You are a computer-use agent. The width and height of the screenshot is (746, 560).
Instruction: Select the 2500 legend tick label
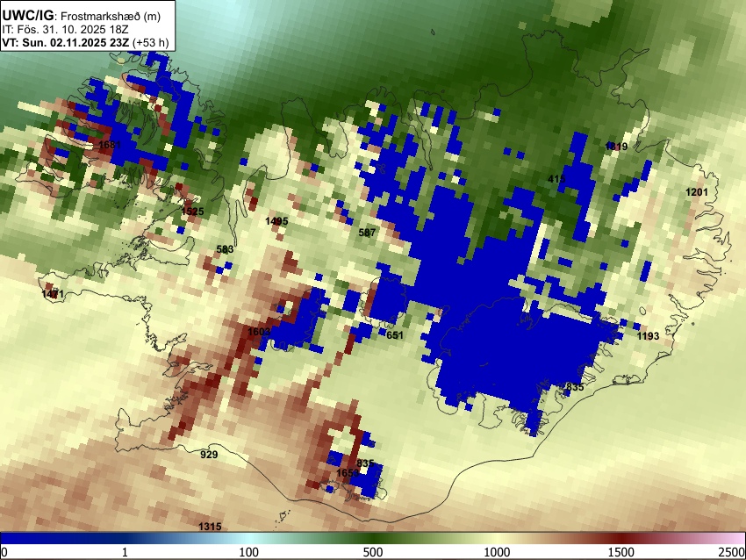click(732, 552)
